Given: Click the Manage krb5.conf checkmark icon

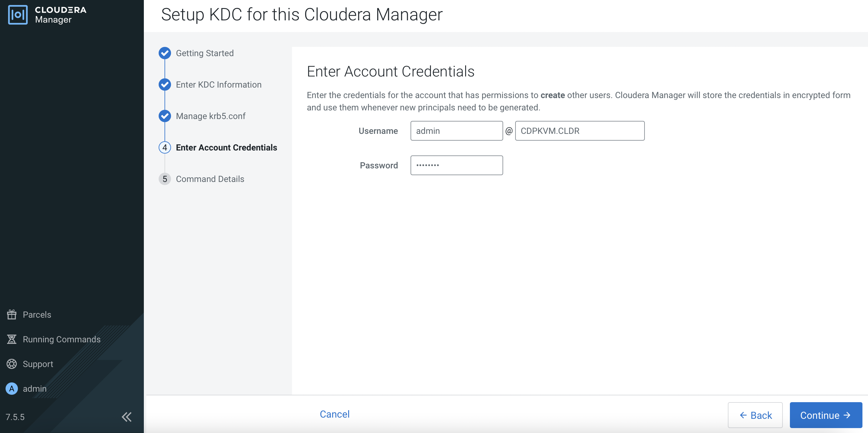Looking at the screenshot, I should click(x=165, y=116).
